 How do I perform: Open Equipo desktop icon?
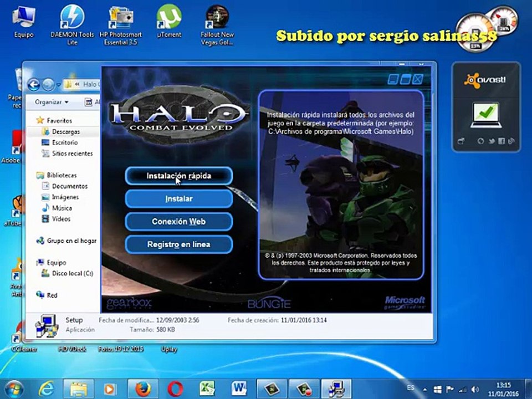(23, 22)
